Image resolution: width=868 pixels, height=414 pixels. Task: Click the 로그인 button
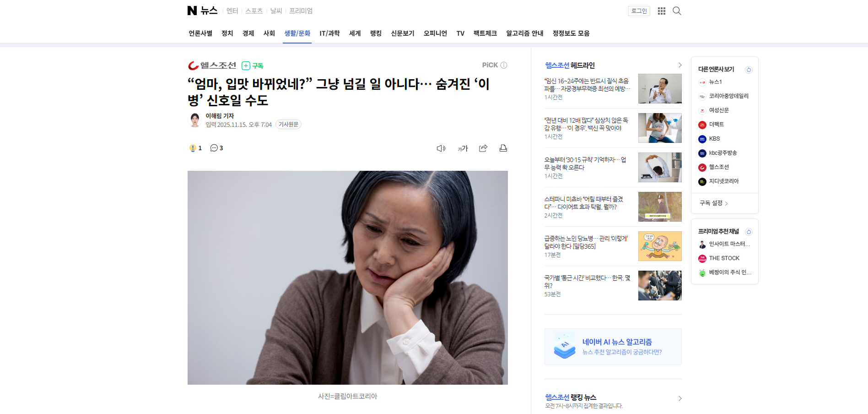[x=639, y=11]
